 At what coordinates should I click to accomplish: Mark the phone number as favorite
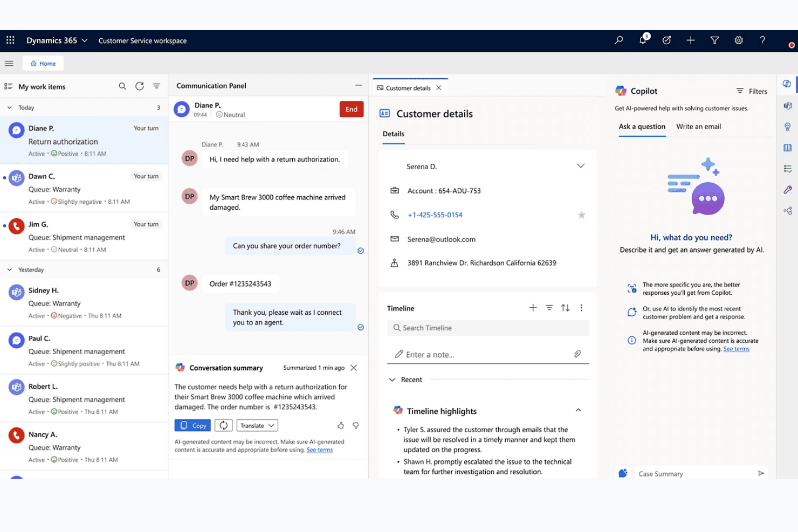(582, 215)
